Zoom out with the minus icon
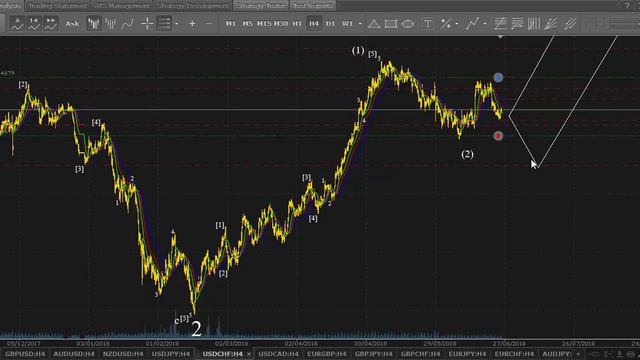Viewport: 640px width, 360px height. (209, 24)
